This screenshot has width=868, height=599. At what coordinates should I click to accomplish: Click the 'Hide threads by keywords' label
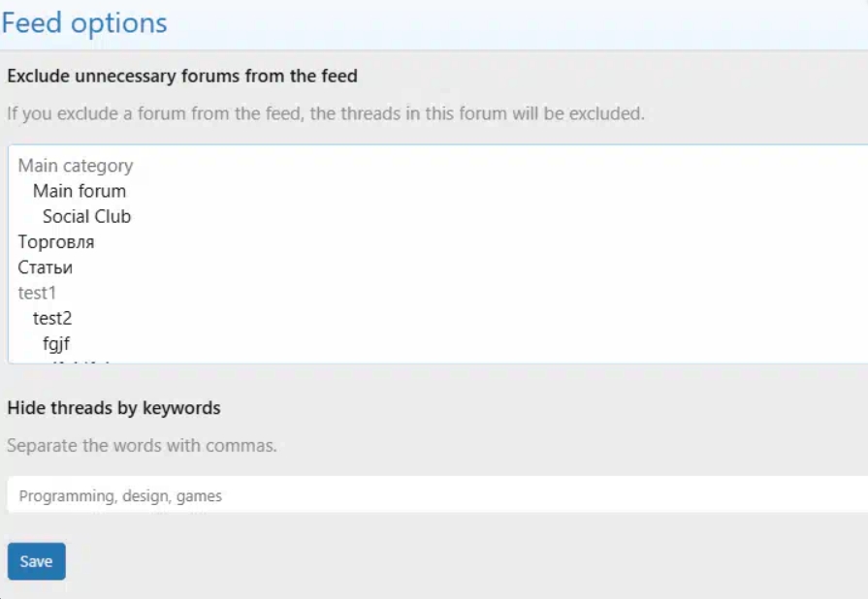coord(113,408)
